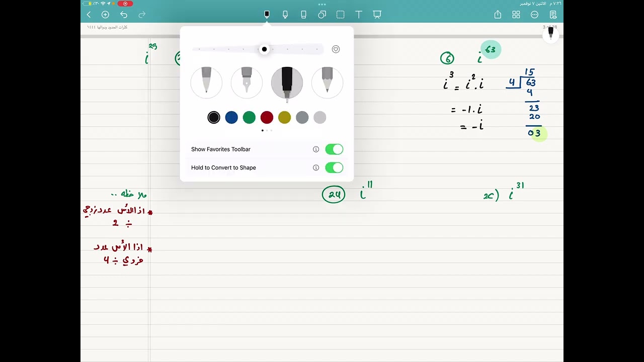Select the shapes tool
644x362 pixels.
point(322,15)
